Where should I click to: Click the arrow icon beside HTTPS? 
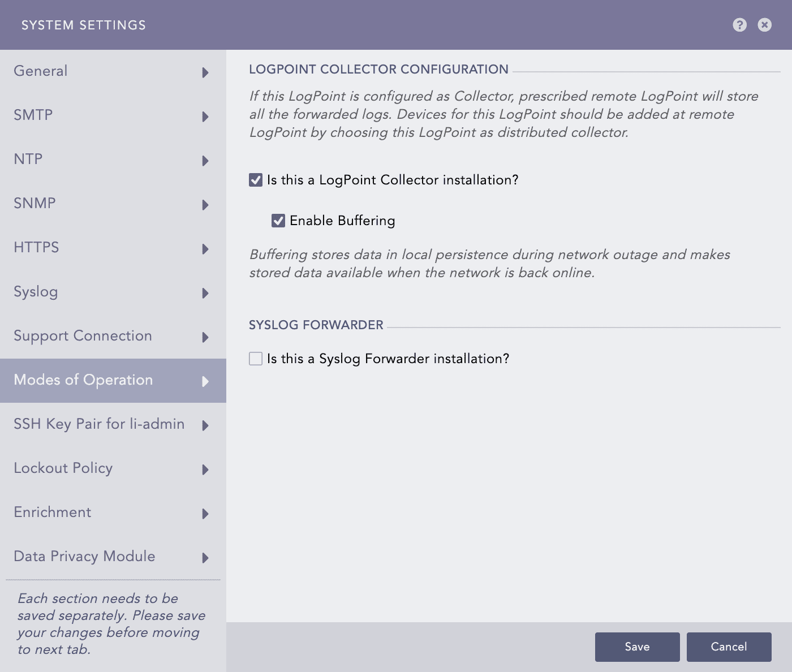click(205, 249)
